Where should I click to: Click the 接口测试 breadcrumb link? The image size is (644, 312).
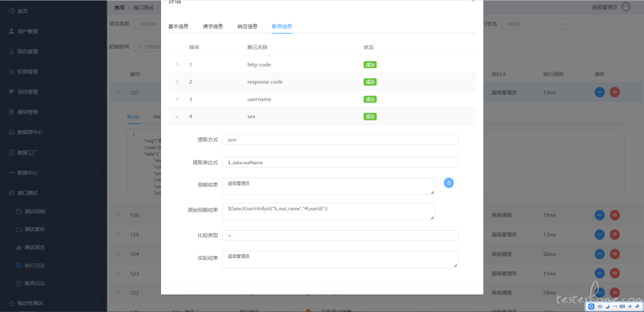pyautogui.click(x=143, y=7)
